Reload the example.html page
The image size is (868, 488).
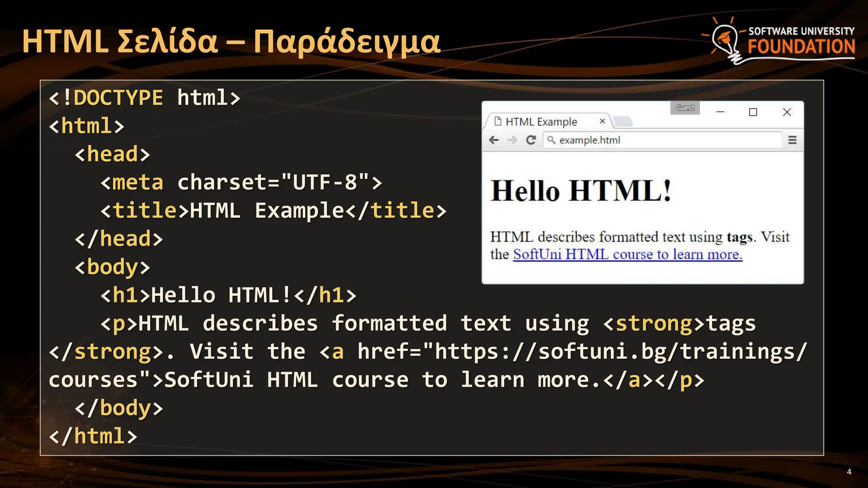531,140
